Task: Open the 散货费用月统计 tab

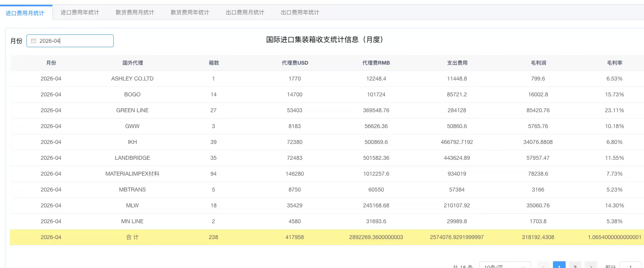Action: (135, 13)
